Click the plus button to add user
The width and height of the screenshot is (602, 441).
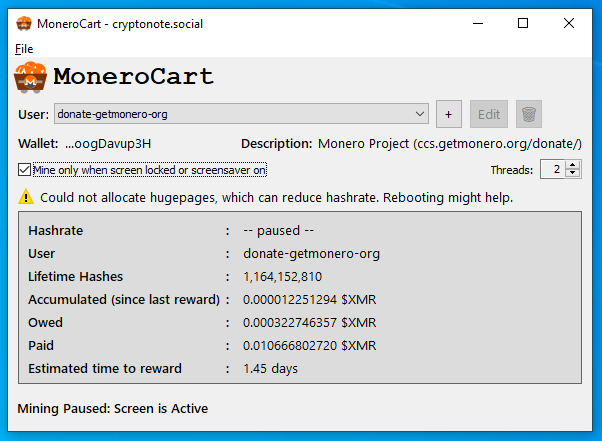448,114
